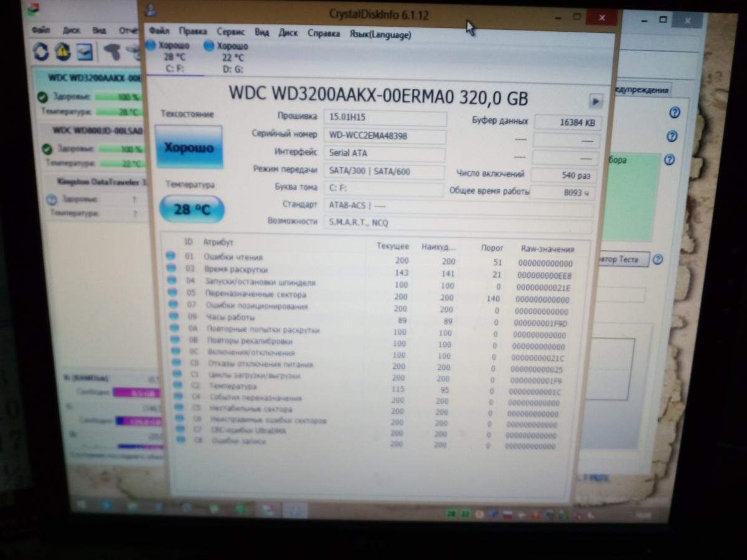Select the D: G: drive tab at 22 °C
The image size is (747, 560).
(x=227, y=57)
